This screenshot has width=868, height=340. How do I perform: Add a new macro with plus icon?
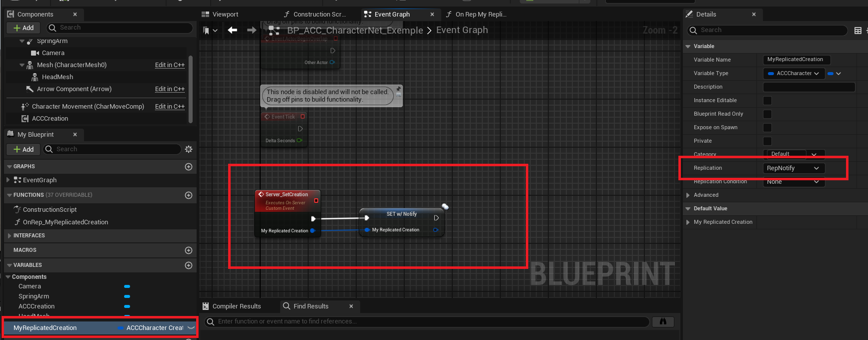coord(189,250)
